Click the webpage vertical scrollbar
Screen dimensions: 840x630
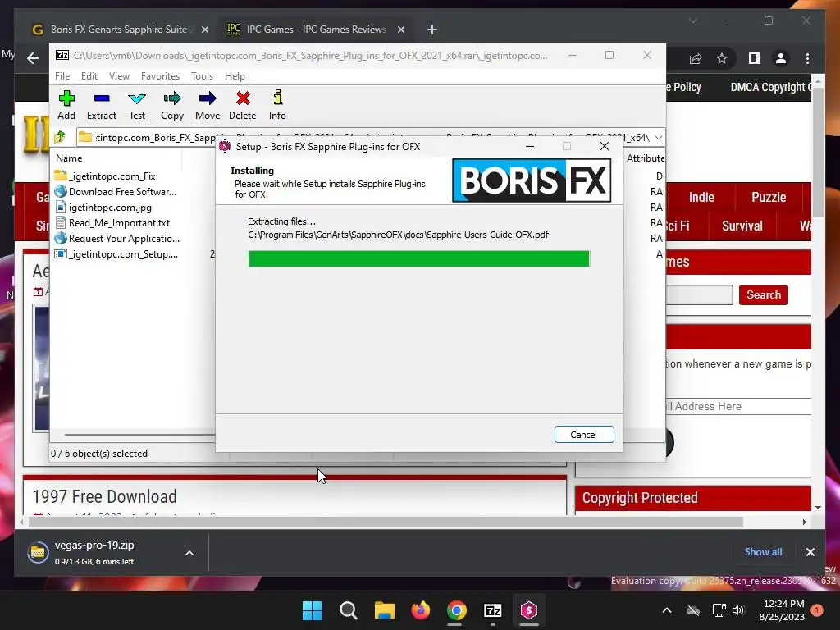[x=818, y=153]
